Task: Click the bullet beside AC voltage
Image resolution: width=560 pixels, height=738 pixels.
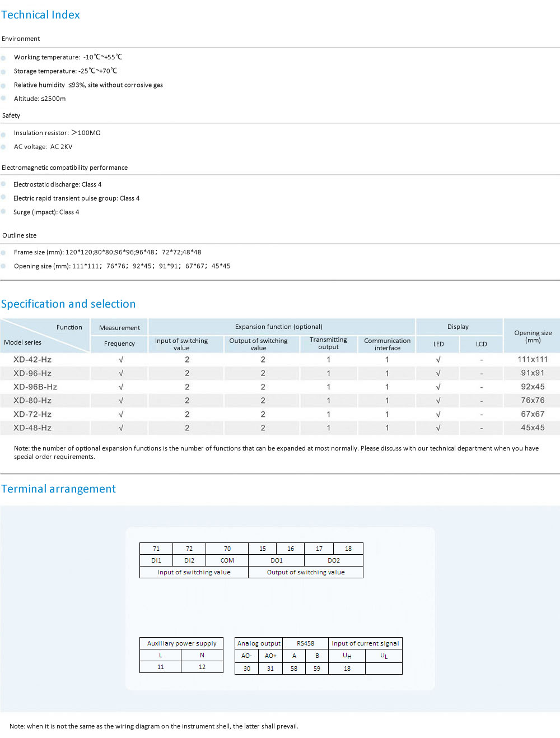Action: coord(3,147)
